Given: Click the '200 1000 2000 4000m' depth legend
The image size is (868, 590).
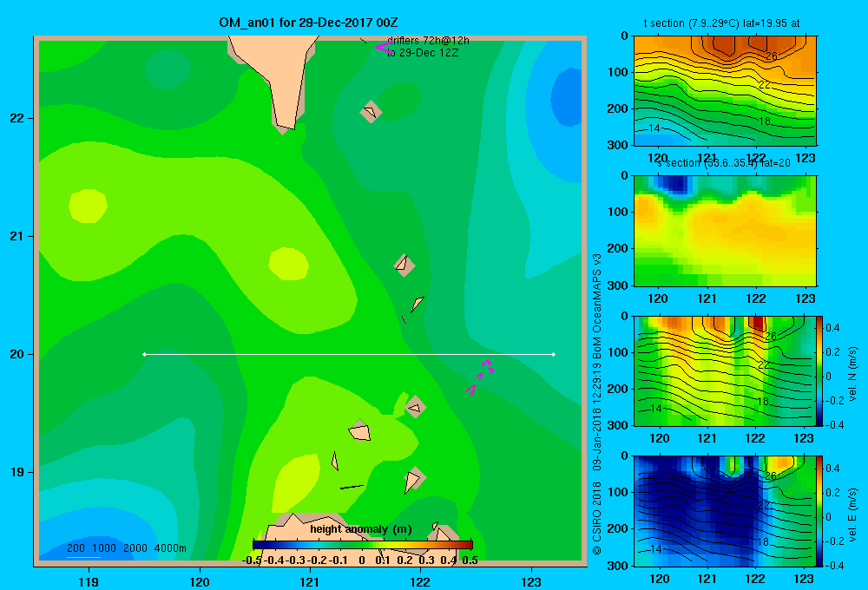Looking at the screenshot, I should click(x=126, y=548).
